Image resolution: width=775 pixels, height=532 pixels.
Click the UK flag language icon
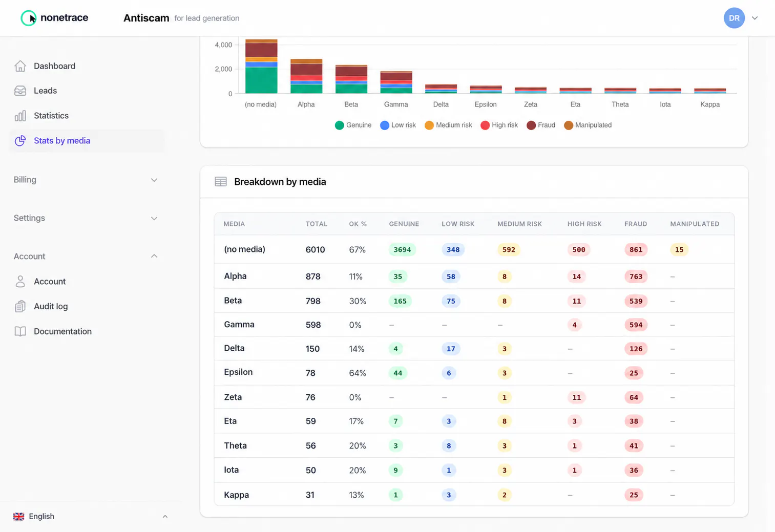click(19, 517)
